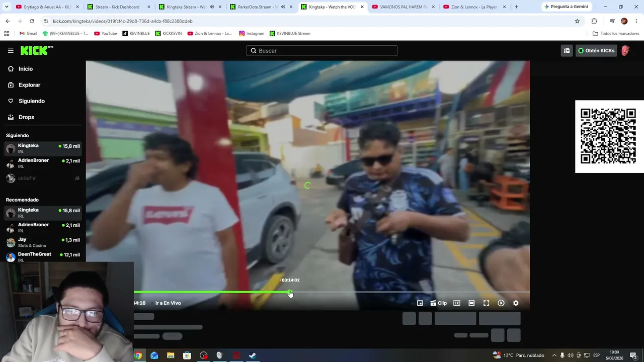Open Gmail bookmark
This screenshot has width=644, height=362.
28,34
